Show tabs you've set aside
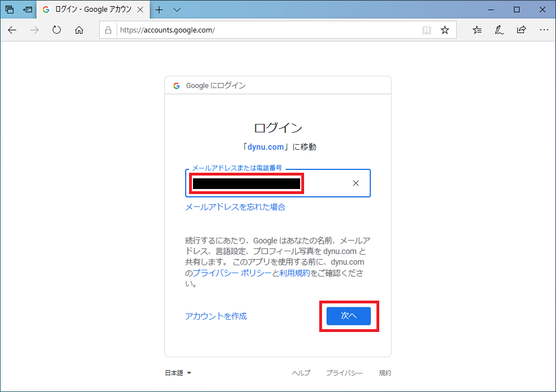Image resolution: width=556 pixels, height=392 pixels. click(x=10, y=10)
